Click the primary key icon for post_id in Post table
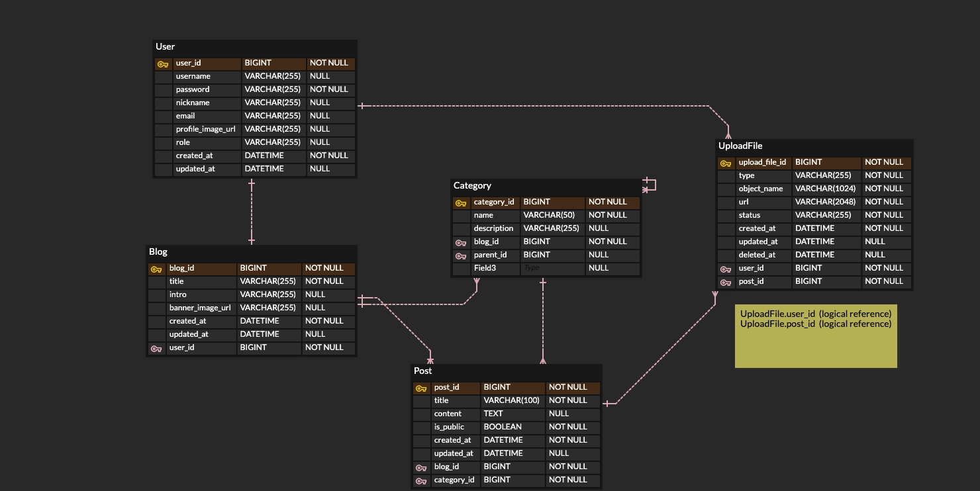 [421, 388]
